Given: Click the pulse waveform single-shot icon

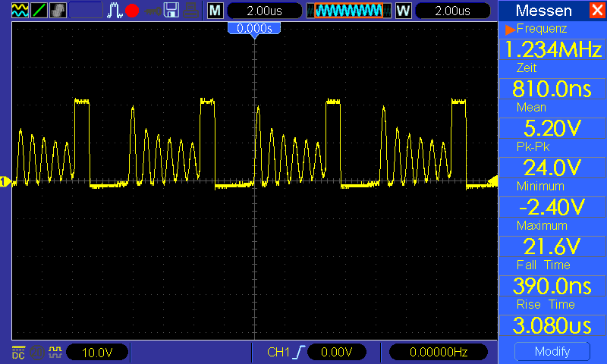Looking at the screenshot, I should (115, 11).
